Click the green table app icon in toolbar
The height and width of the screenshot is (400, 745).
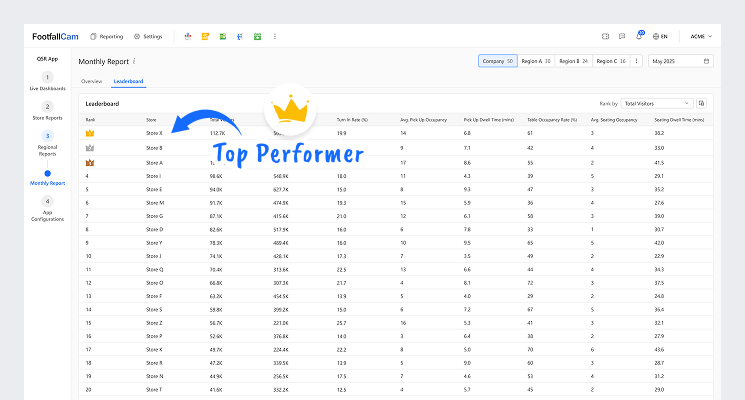pos(222,37)
